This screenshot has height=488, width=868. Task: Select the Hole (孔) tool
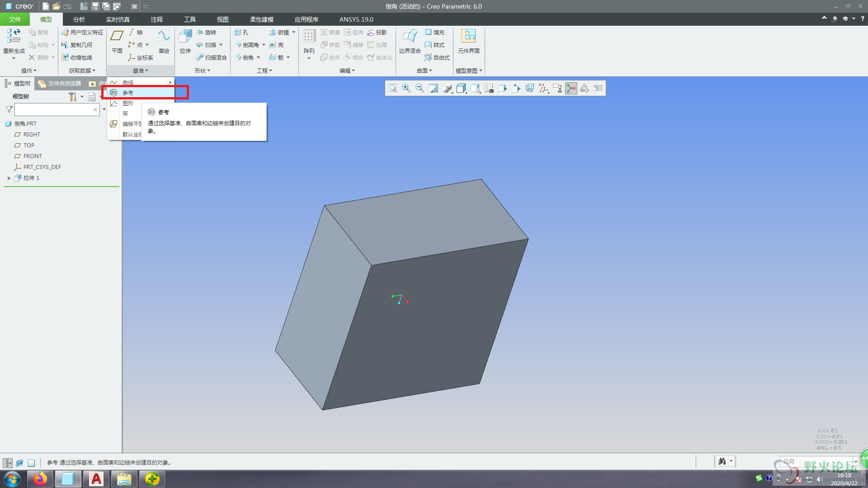coord(241,32)
